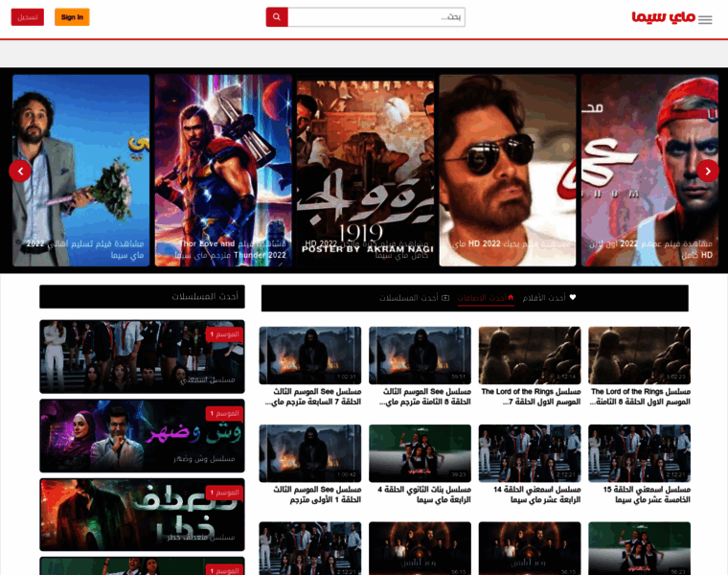
Task: Click the ماي سيما site logo
Action: [x=663, y=17]
